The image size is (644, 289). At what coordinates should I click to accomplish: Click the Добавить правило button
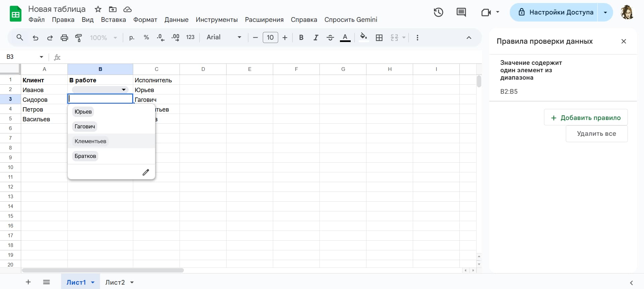(586, 118)
